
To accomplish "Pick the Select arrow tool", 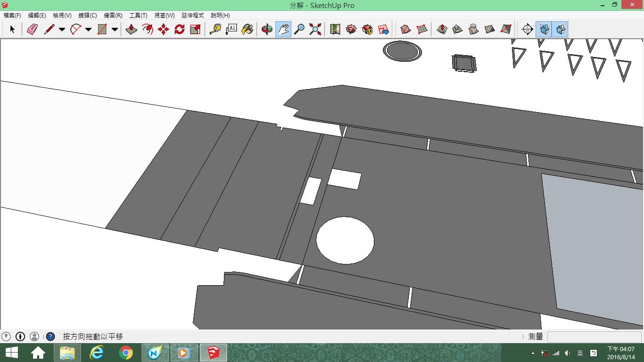I will (x=12, y=29).
